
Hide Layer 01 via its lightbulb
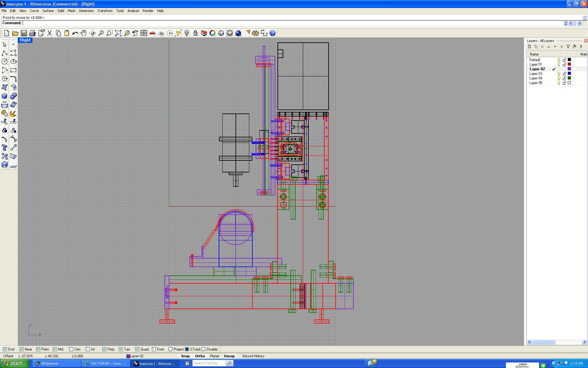pos(559,64)
